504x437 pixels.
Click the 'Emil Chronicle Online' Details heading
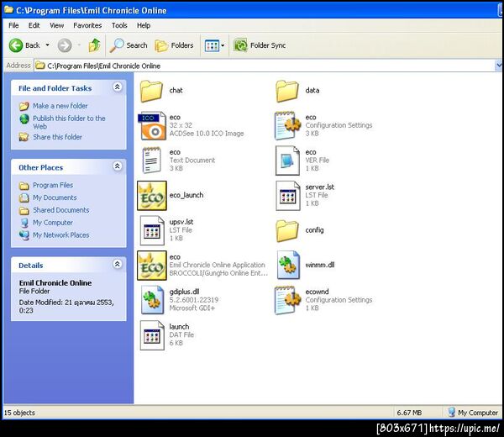55,283
